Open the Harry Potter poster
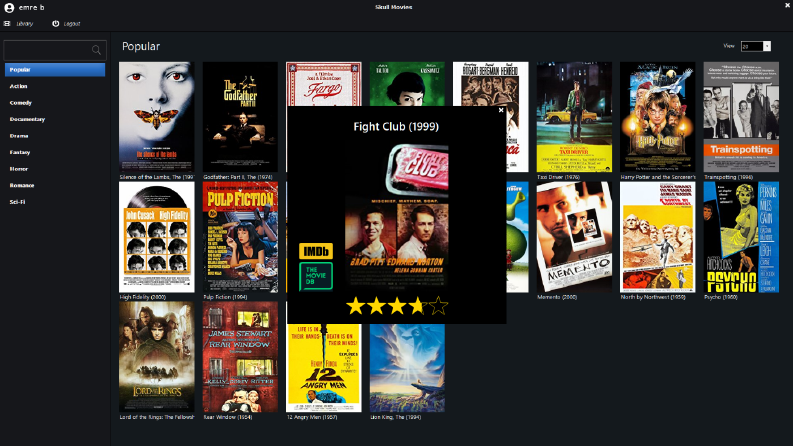The height and width of the screenshot is (446, 793). tap(657, 117)
